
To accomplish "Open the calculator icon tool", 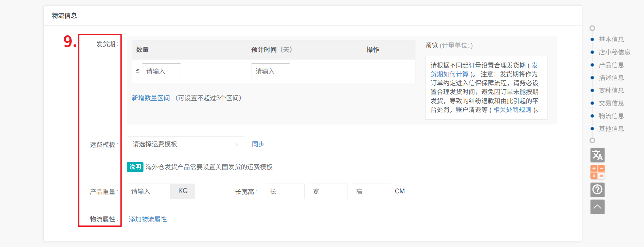I will pyautogui.click(x=597, y=172).
